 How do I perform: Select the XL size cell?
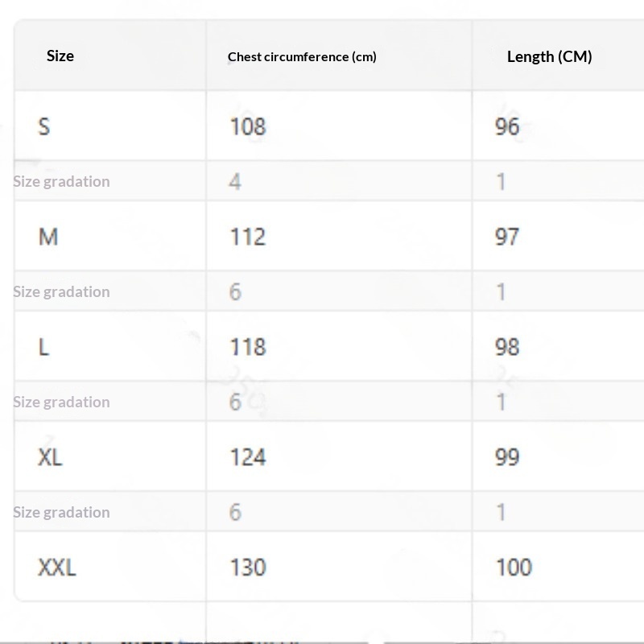pos(50,457)
